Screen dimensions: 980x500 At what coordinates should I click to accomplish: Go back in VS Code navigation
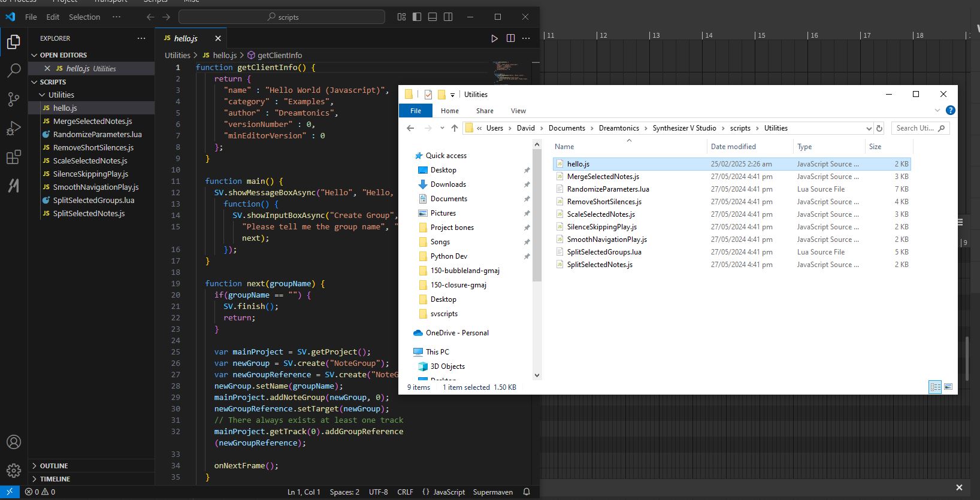point(150,17)
